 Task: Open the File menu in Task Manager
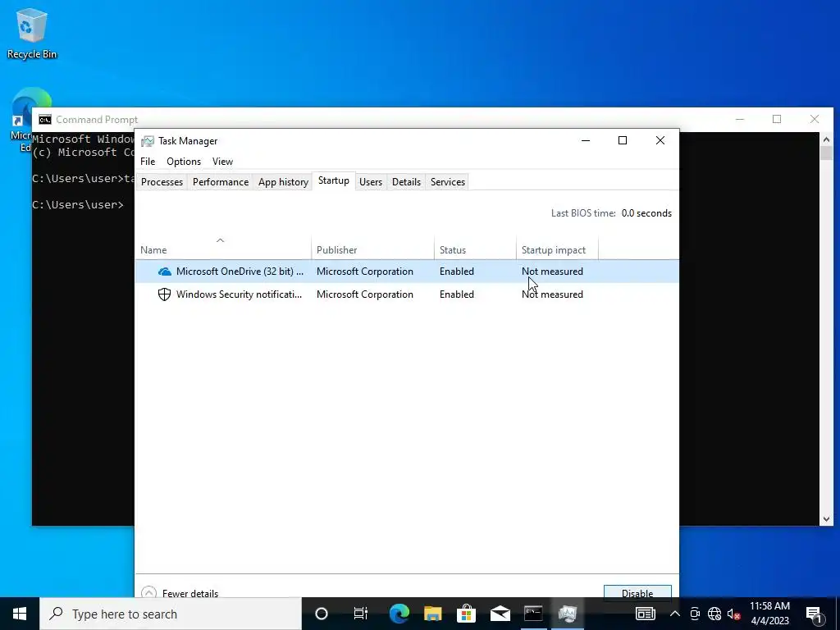pyautogui.click(x=148, y=162)
